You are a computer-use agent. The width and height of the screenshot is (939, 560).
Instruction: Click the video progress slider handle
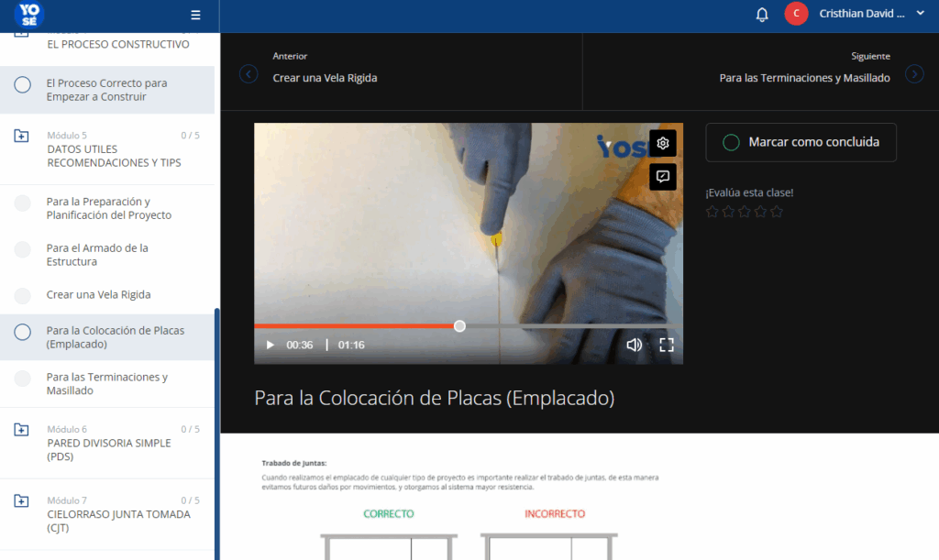(x=459, y=326)
